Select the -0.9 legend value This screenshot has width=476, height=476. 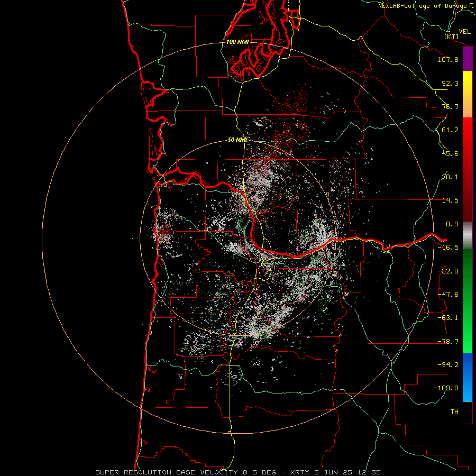[x=450, y=224]
